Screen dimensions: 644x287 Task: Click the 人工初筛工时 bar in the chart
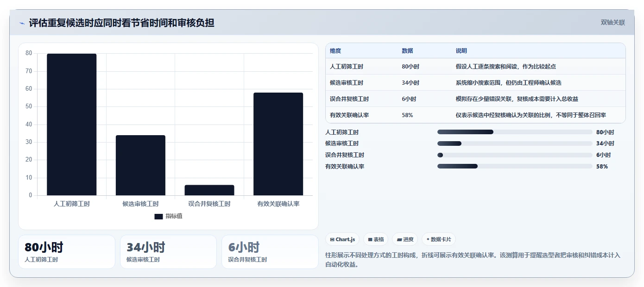[72, 125]
